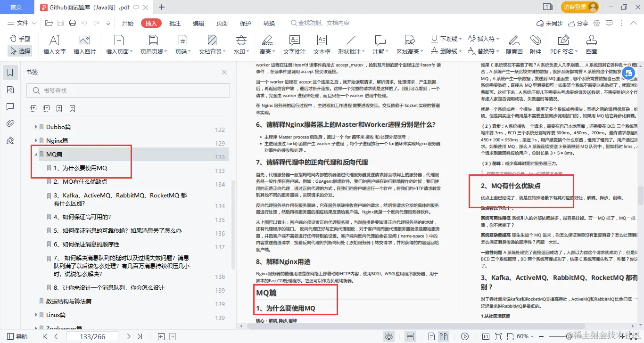Collapse the MQ篇 bookmark section

pos(36,154)
